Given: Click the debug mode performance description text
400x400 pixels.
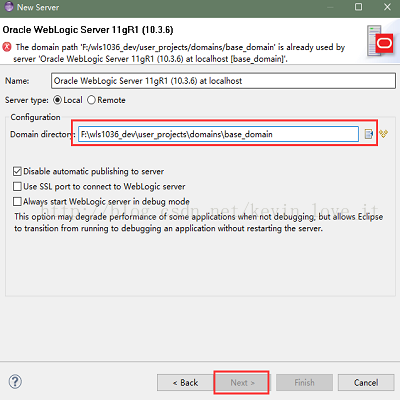Looking at the screenshot, I should pos(199,222).
